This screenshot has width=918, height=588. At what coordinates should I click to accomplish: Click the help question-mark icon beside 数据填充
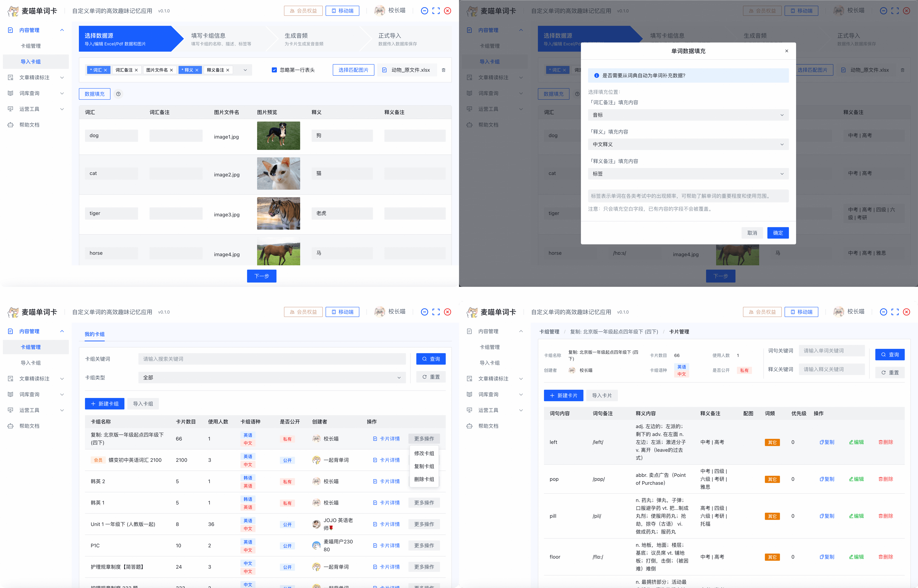coord(118,94)
